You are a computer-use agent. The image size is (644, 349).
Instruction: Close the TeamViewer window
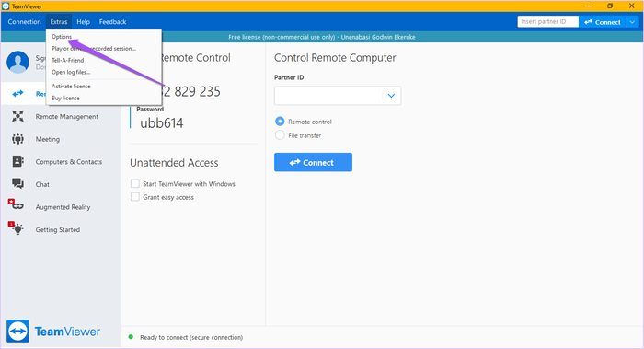(x=632, y=6)
